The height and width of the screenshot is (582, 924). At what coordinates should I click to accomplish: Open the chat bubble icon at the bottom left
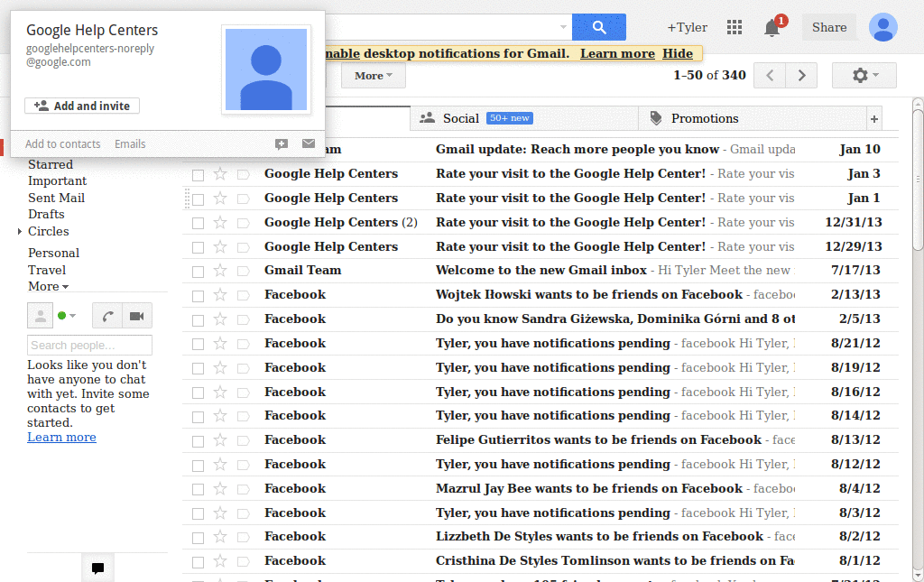point(97,568)
